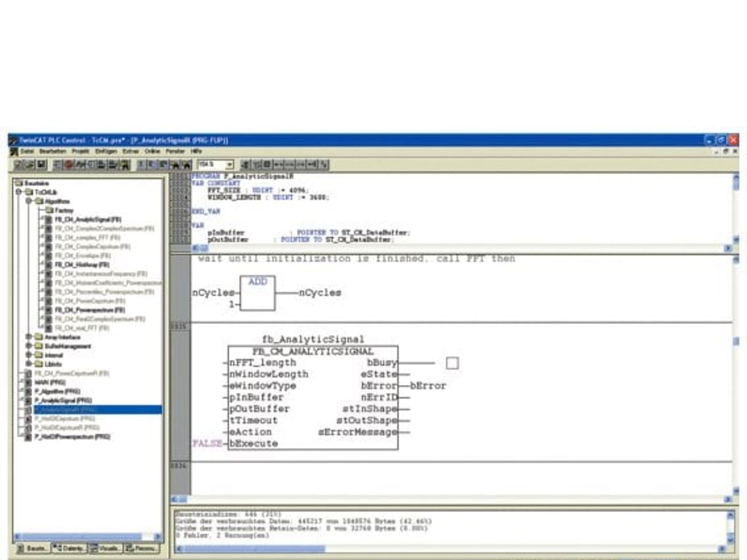This screenshot has width=747, height=560.
Task: Click the FFT_SIZE constant declaration line
Action: (x=257, y=190)
